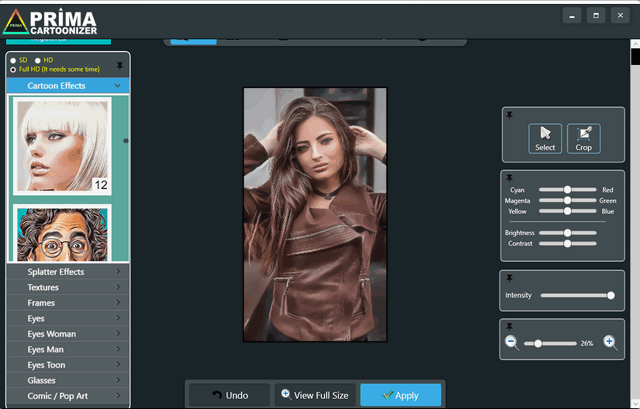The image size is (640, 409).
Task: Click pin icon on Intensity panel
Action: click(509, 277)
